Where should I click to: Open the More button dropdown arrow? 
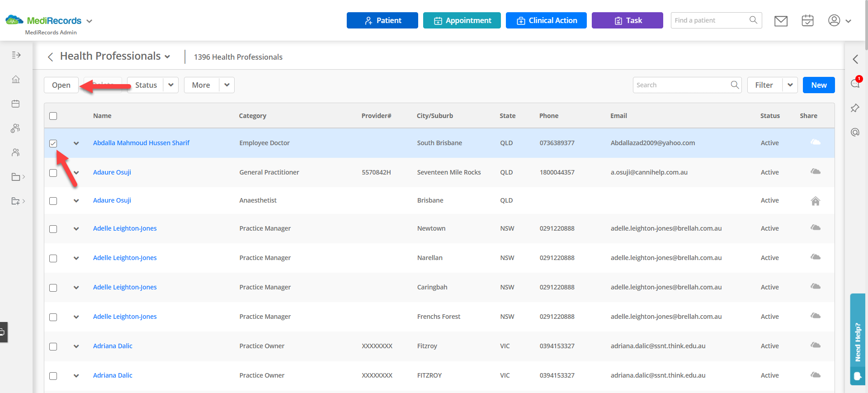click(x=227, y=85)
